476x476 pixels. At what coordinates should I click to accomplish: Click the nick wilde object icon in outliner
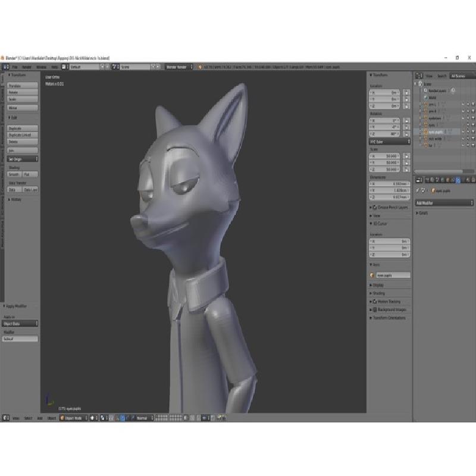(x=425, y=139)
